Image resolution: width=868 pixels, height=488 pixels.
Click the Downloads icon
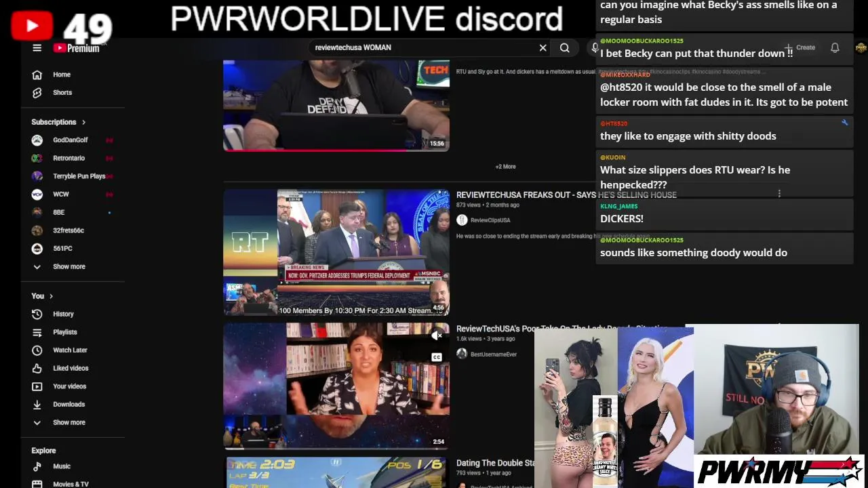[37, 405]
